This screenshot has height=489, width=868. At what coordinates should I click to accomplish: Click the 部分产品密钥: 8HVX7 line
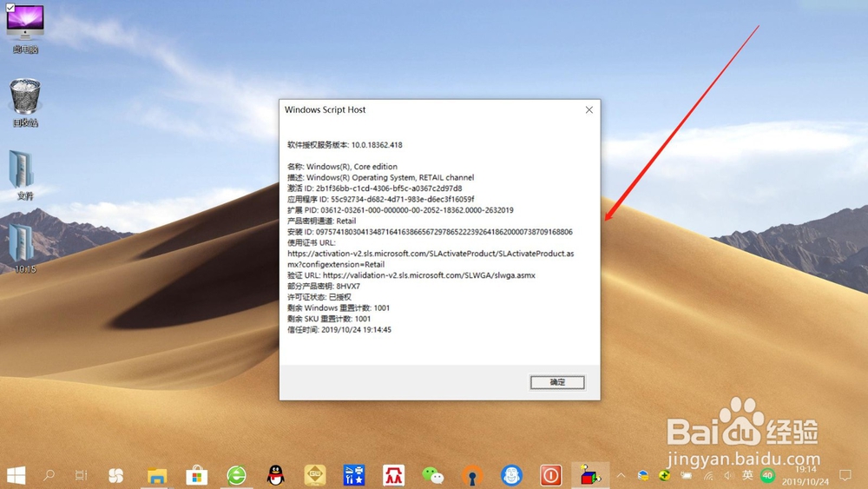[323, 287]
